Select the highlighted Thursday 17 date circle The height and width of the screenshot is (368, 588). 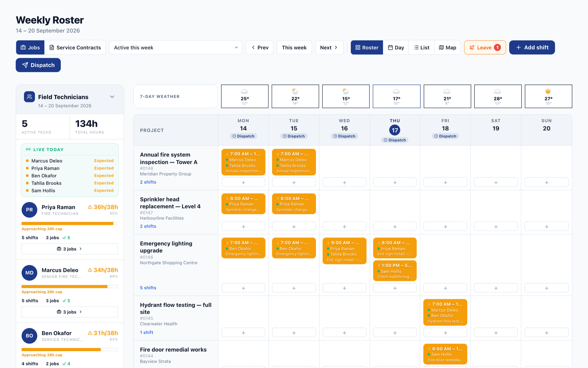pyautogui.click(x=395, y=130)
